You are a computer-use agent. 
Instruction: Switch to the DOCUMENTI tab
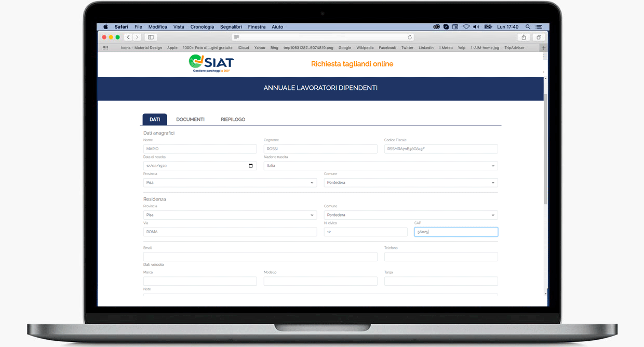tap(190, 119)
